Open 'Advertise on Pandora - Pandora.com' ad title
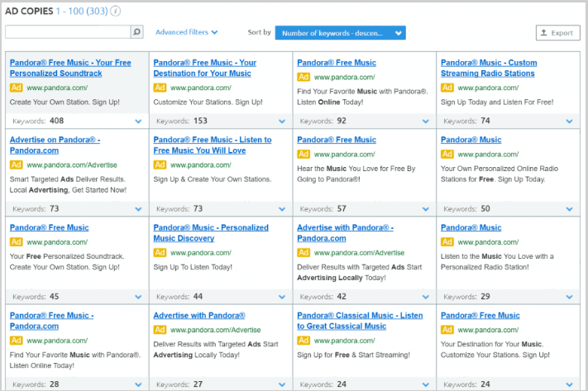 point(55,145)
